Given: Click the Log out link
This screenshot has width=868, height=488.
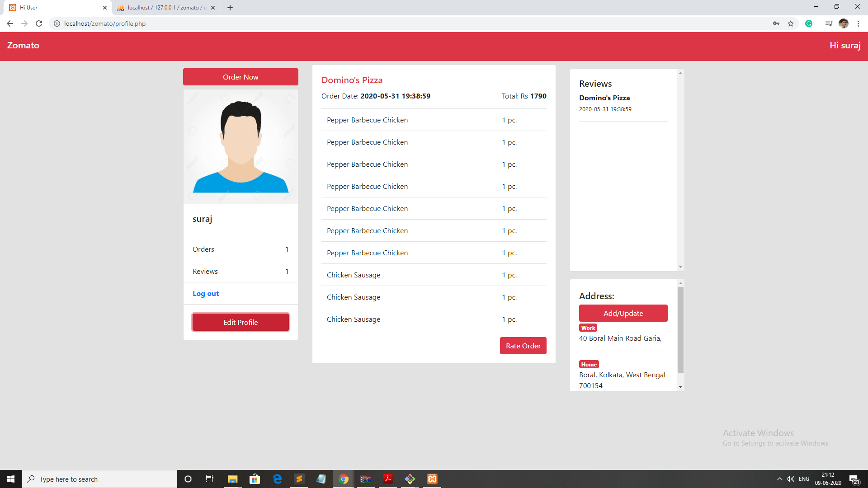Looking at the screenshot, I should tap(206, 294).
